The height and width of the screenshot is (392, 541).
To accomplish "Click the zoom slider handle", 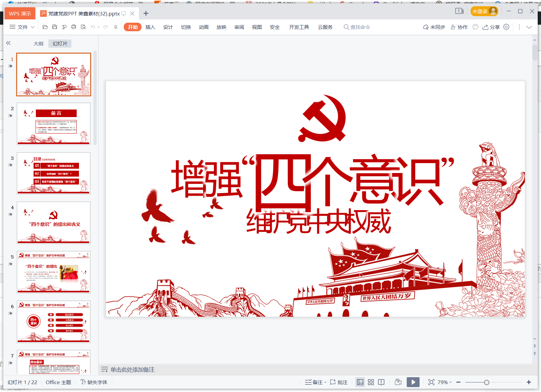I will [487, 382].
